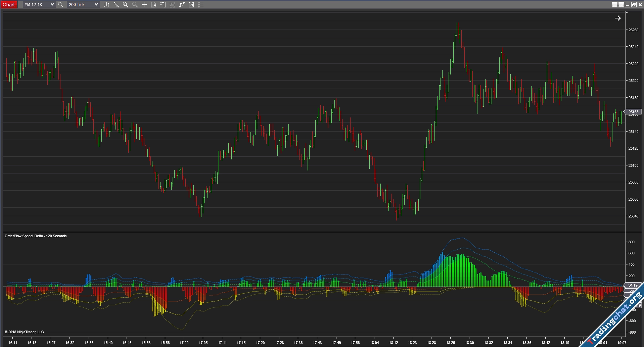This screenshot has height=347, width=644.
Task: Open chart properties list icon
Action: [201, 5]
